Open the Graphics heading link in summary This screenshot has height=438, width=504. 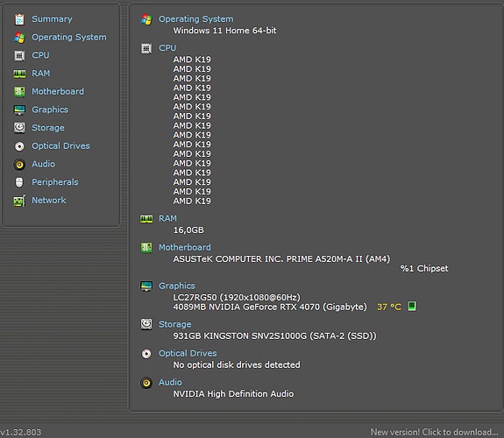click(x=177, y=286)
